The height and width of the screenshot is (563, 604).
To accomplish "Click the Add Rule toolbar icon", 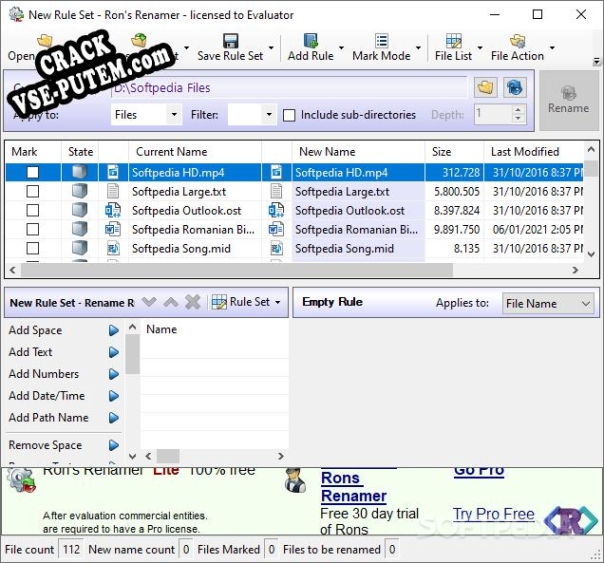I will [310, 41].
